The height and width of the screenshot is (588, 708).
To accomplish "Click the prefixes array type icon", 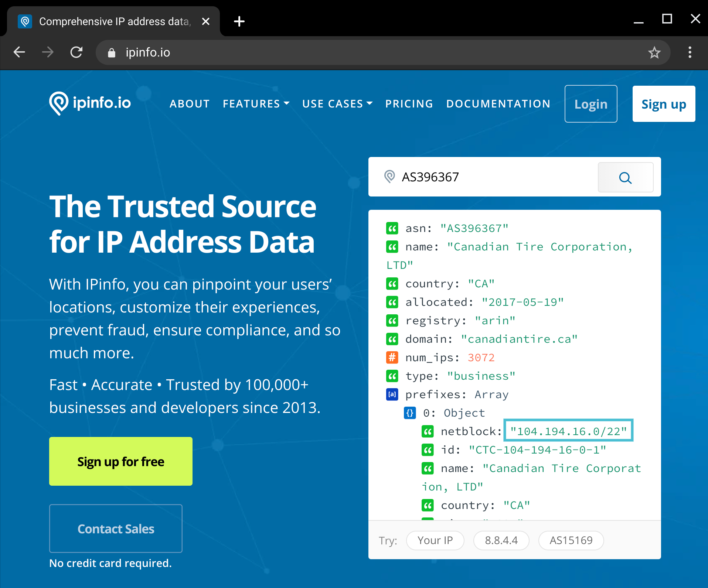I will 392,394.
